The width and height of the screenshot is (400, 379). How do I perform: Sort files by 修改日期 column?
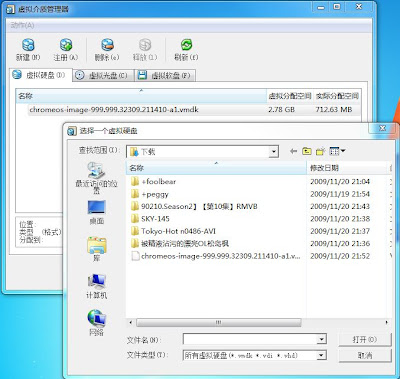pos(347,168)
